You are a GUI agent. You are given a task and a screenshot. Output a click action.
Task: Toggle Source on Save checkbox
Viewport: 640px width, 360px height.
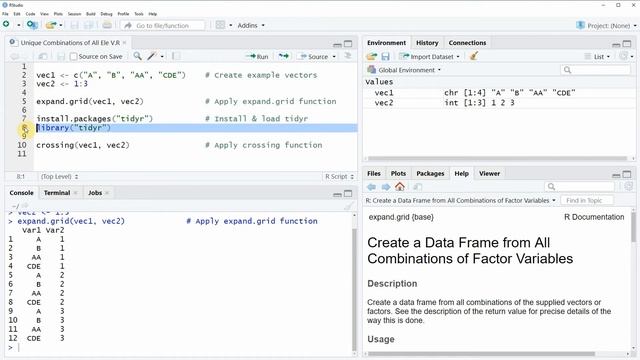[x=73, y=56]
